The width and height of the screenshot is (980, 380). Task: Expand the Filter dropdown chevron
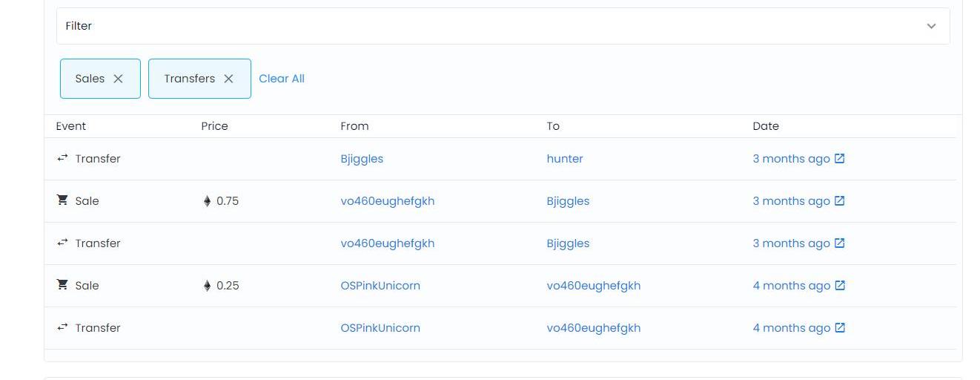(x=931, y=26)
